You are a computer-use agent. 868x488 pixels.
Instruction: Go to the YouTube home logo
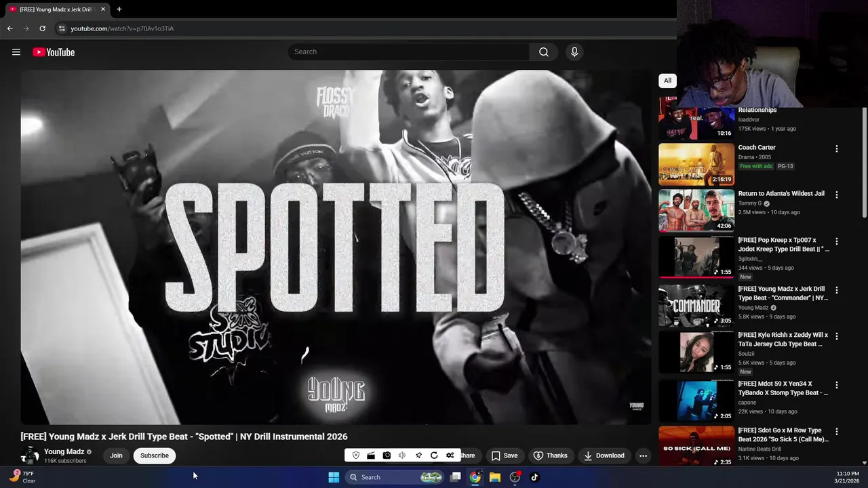[x=54, y=52]
